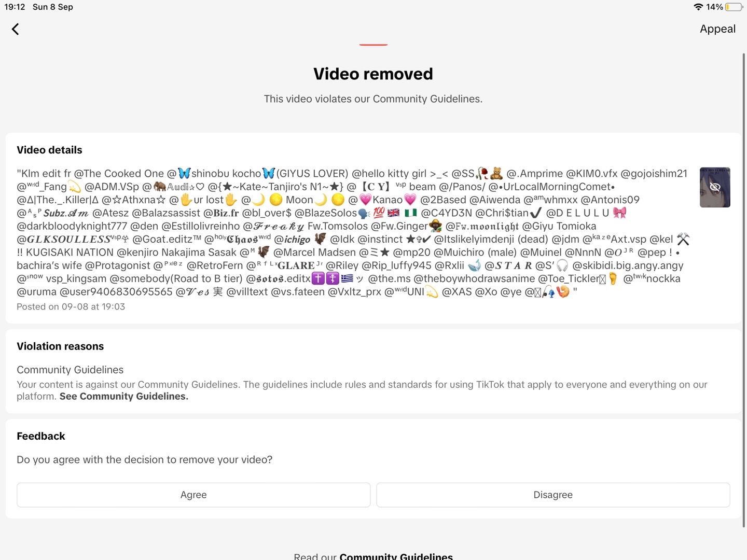747x560 pixels.
Task: Click the hammer-and-pick emoji after @kel
Action: [x=683, y=239]
